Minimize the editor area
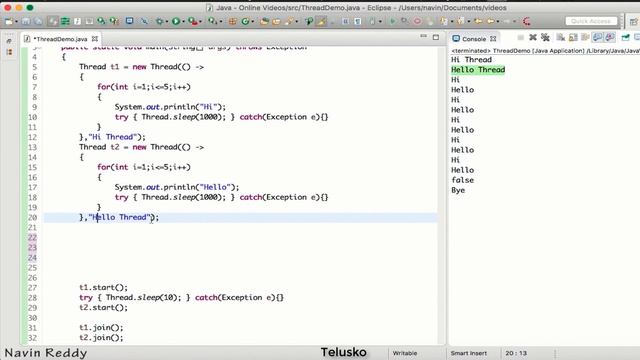Image resolution: width=640 pixels, height=360 pixels. [423, 37]
